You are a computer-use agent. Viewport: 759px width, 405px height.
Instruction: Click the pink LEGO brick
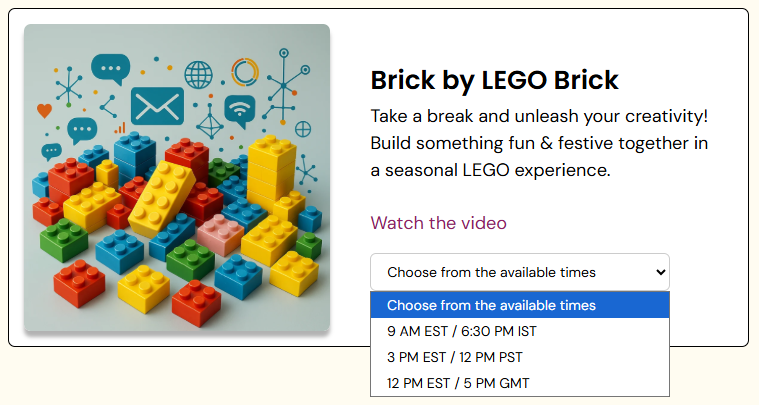tap(220, 233)
